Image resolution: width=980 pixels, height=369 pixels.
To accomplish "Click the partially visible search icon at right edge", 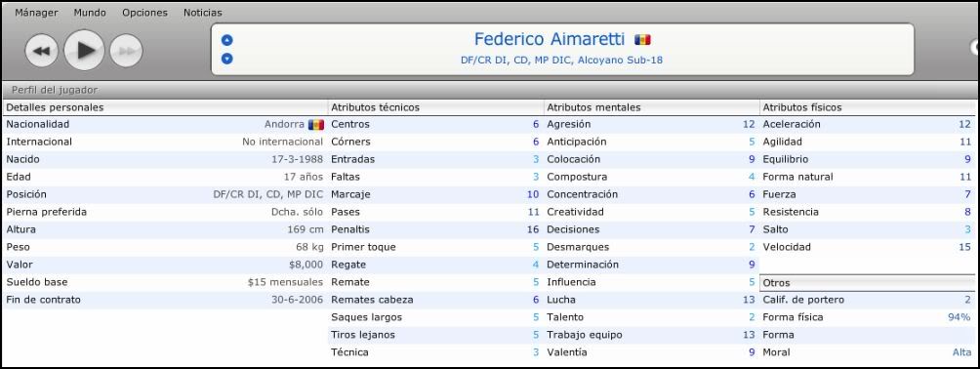I will pyautogui.click(x=975, y=48).
